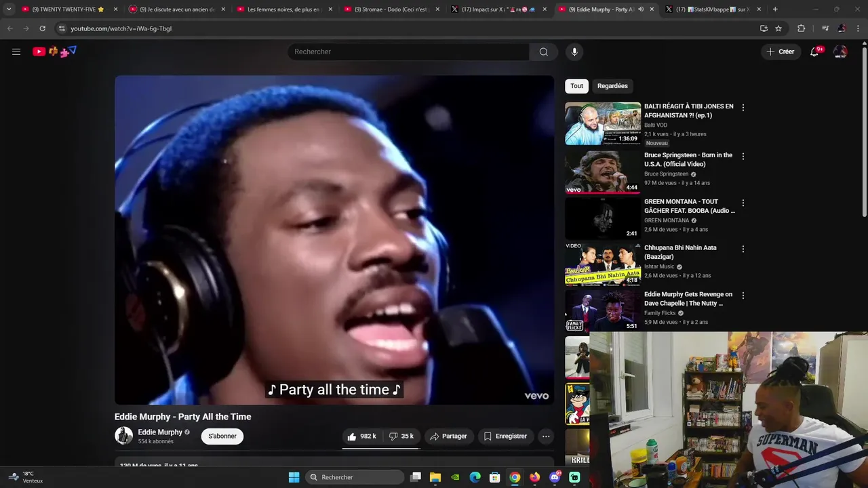Viewport: 868px width, 488px height.
Task: Bookmark this page with the star icon
Action: click(x=778, y=28)
